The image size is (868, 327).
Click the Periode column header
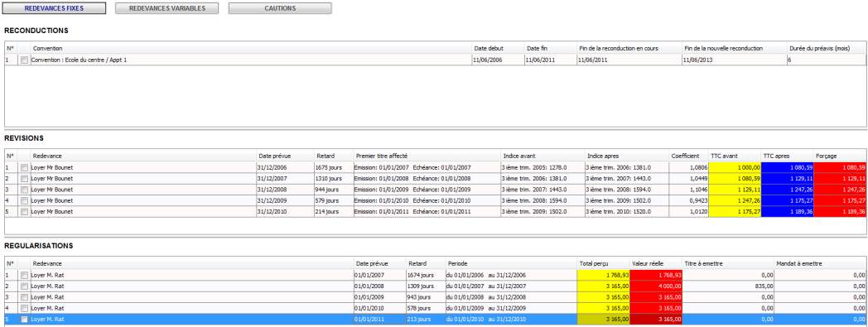pos(511,264)
